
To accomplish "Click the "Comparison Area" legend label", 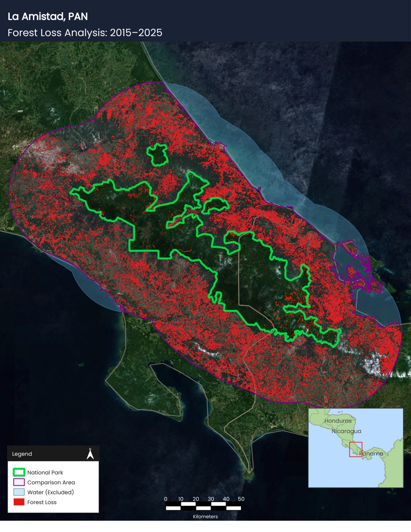I will tap(51, 482).
